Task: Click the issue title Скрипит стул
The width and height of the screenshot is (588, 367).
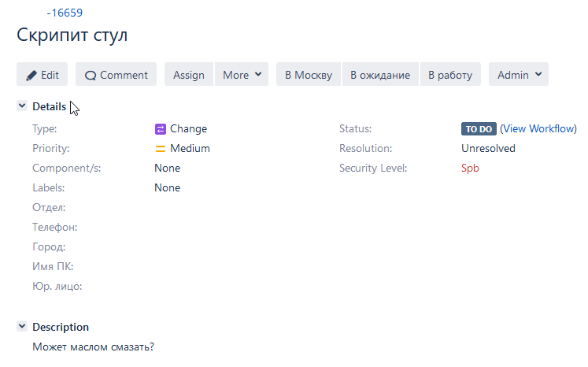Action: point(72,35)
